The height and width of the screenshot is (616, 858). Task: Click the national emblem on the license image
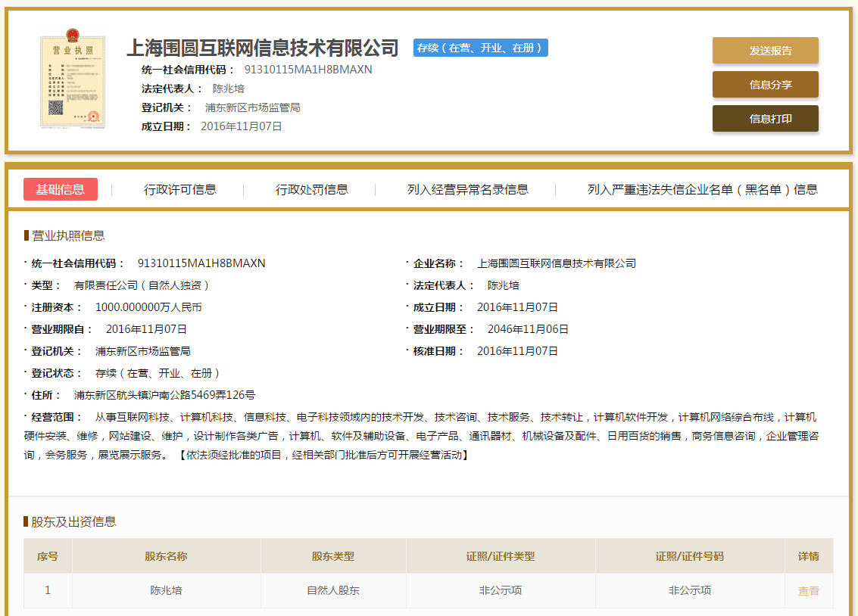pyautogui.click(x=73, y=35)
